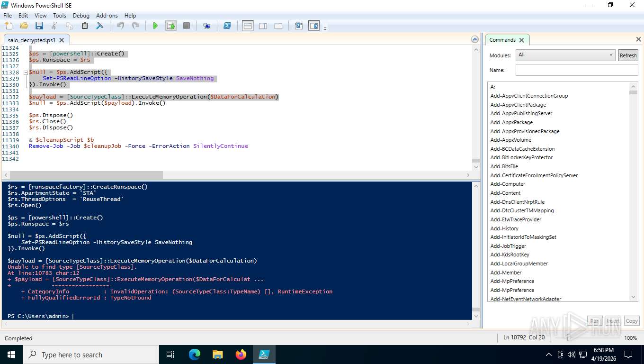The width and height of the screenshot is (644, 364).
Task: Paste from clipboard with the toolbar Paste icon
Action: click(85, 26)
